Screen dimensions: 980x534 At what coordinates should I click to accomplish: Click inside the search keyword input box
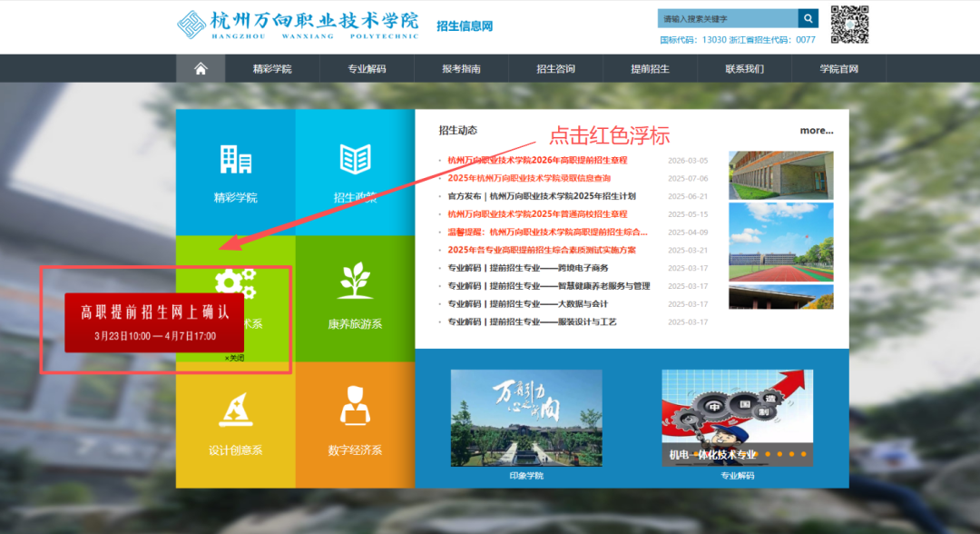click(726, 17)
